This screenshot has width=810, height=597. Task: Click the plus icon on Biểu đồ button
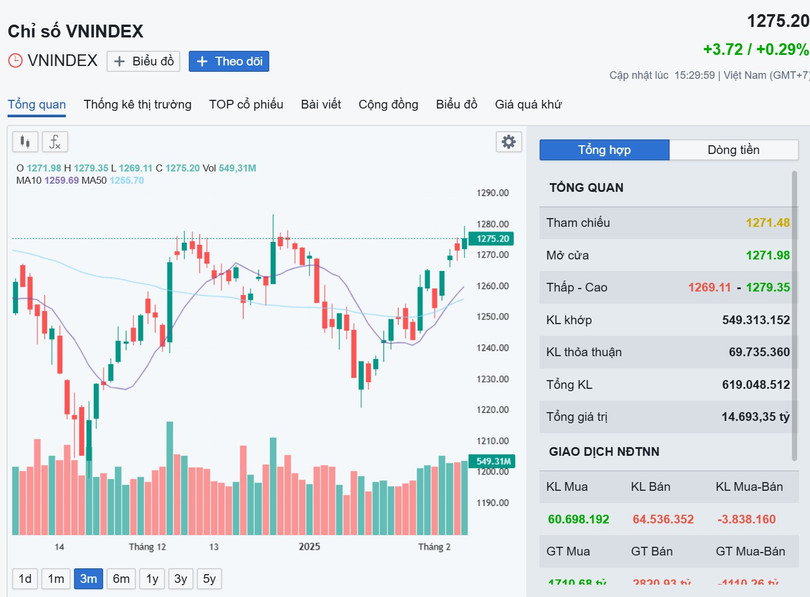(120, 61)
